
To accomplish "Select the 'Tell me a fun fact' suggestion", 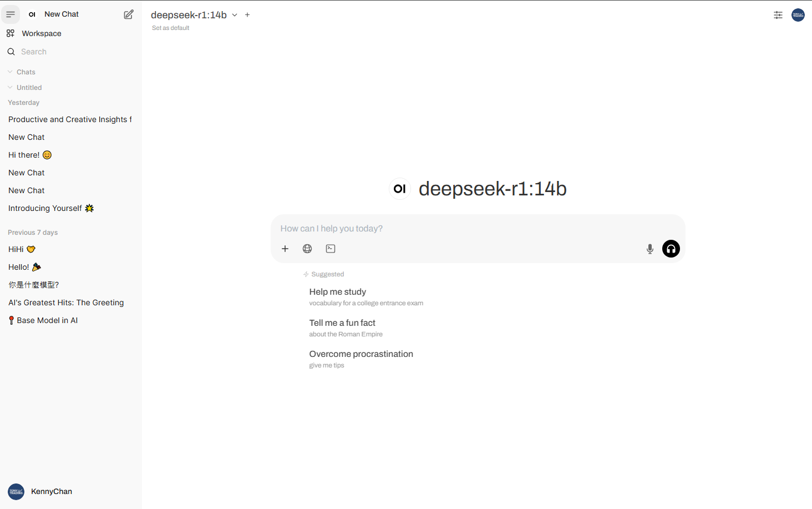I will tap(346, 328).
